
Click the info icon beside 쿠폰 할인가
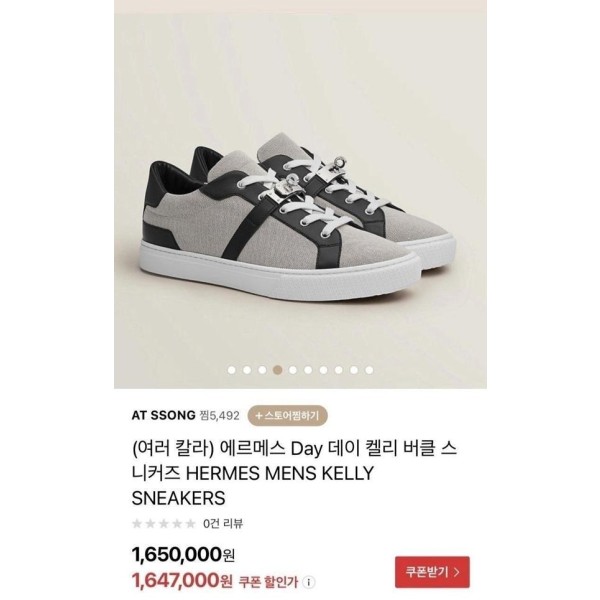[310, 581]
